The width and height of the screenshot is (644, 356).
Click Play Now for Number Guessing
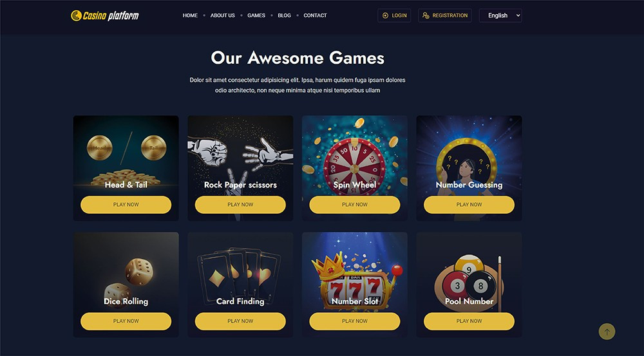[469, 205]
